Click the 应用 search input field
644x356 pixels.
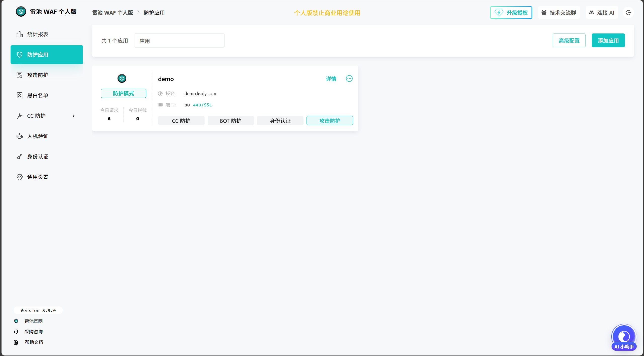point(179,40)
